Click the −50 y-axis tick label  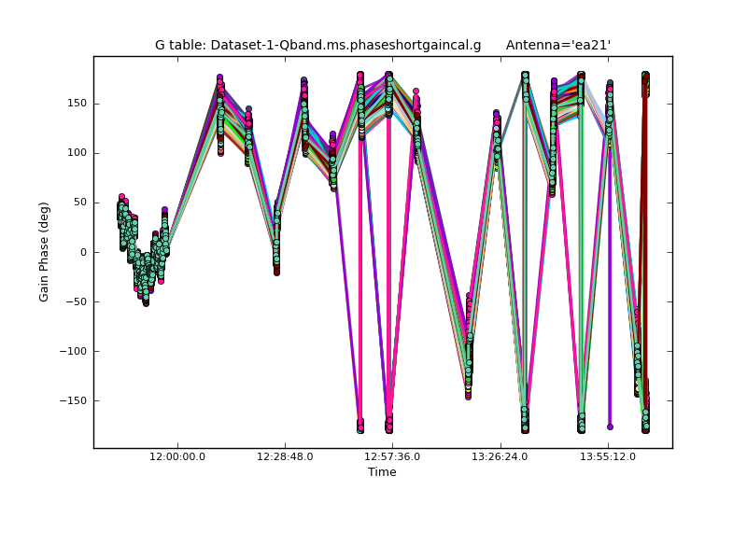point(76,301)
